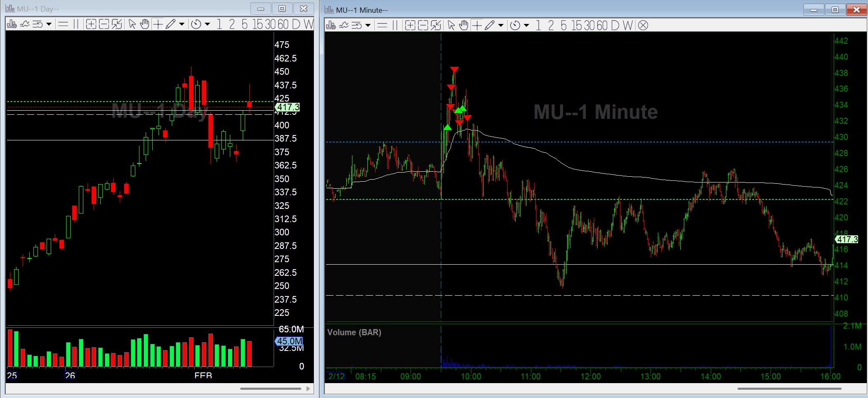Select arrow pointer tool in MU Minute window

click(x=451, y=26)
